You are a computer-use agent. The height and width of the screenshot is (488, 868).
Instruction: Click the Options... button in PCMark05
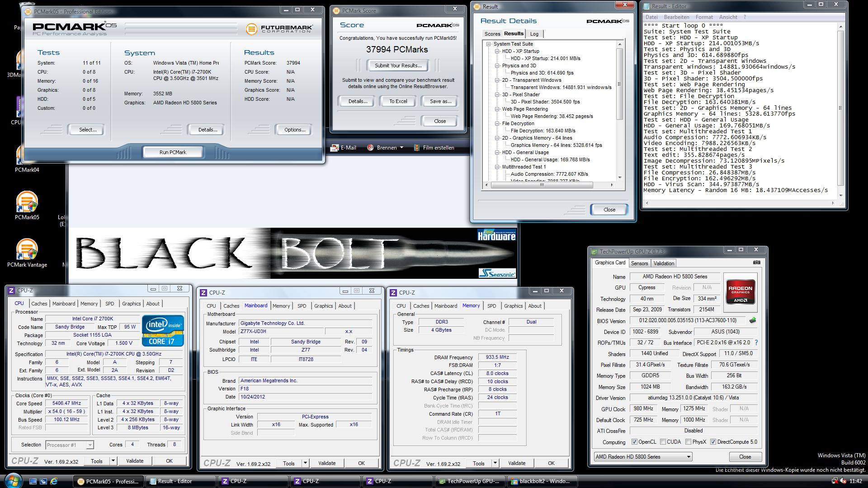[295, 130]
